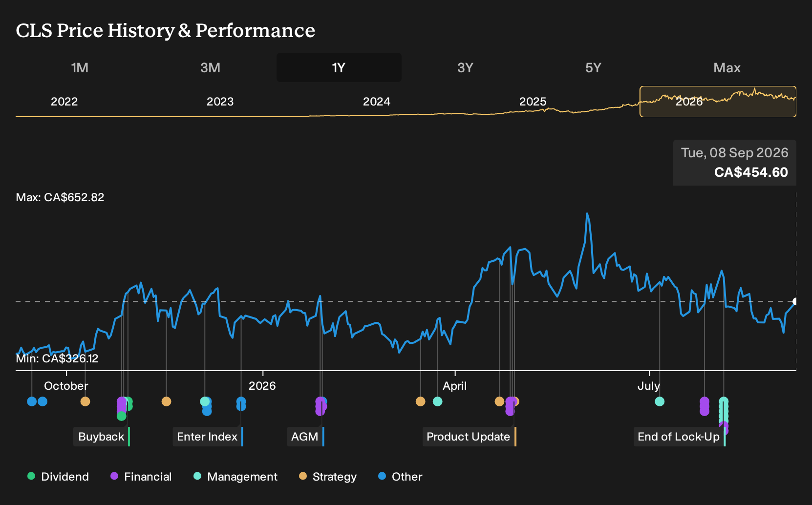Click the orange Strategy dot before April
This screenshot has height=505, width=812.
[420, 401]
